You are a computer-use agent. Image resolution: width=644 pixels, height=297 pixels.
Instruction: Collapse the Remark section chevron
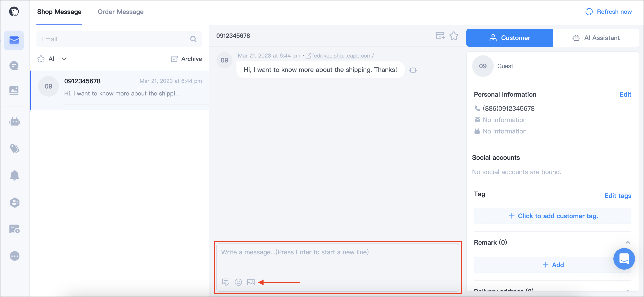[x=628, y=243]
